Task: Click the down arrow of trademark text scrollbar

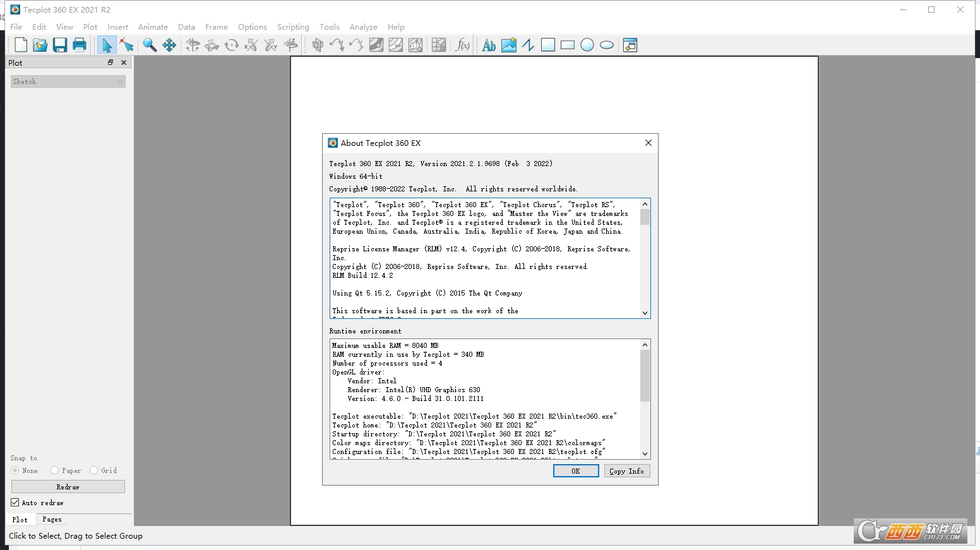Action: (645, 313)
